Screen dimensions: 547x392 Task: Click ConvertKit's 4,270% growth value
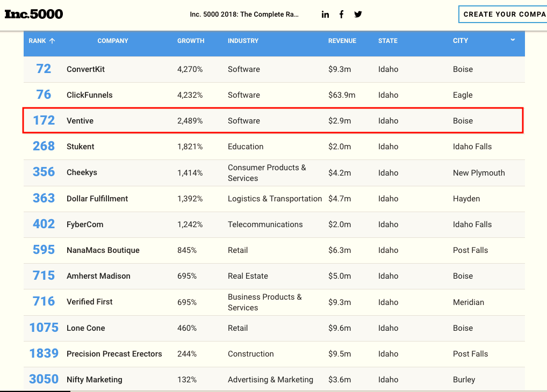pos(190,69)
